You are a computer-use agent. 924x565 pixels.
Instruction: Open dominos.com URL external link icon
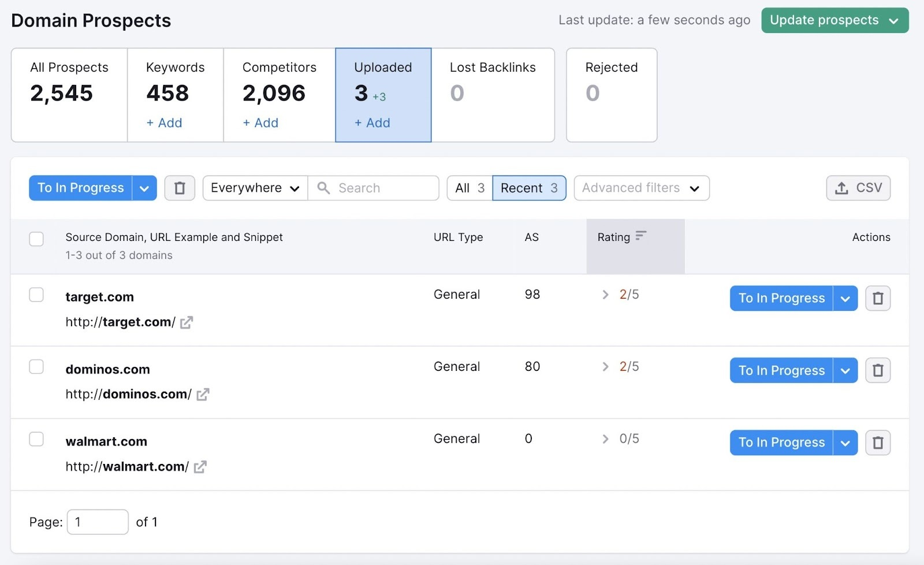pyautogui.click(x=203, y=395)
